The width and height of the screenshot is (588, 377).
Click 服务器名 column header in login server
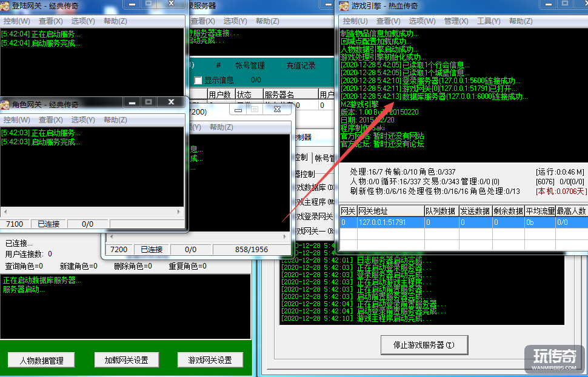coord(290,94)
